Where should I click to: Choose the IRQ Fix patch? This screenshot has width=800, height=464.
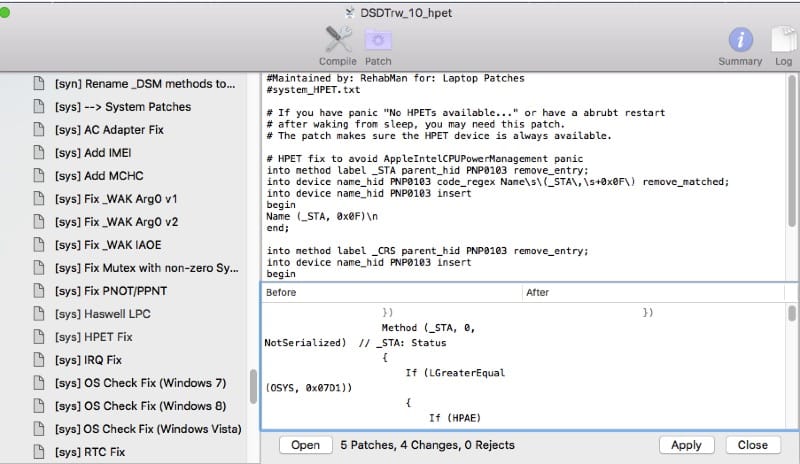click(88, 360)
